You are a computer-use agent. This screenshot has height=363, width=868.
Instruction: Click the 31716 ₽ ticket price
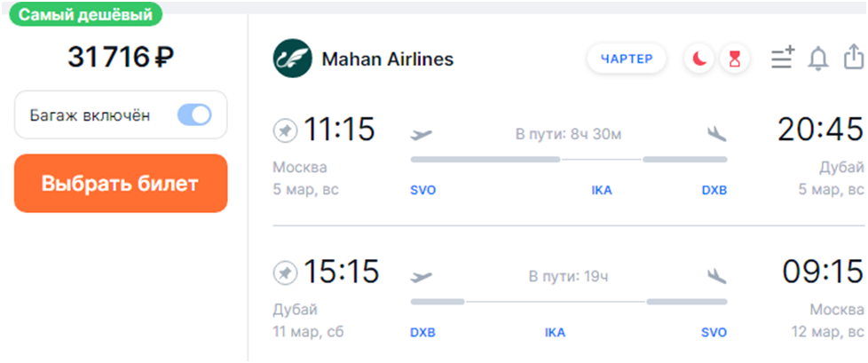[121, 58]
